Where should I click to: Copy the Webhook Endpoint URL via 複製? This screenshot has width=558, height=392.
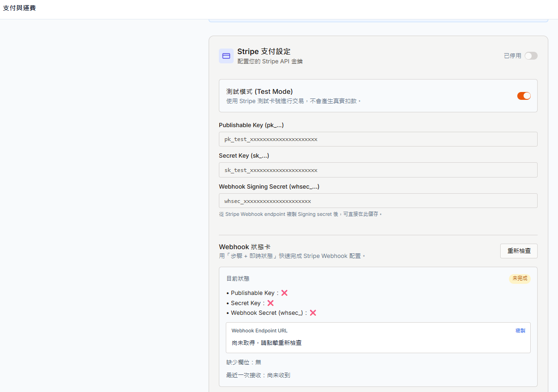(520, 331)
